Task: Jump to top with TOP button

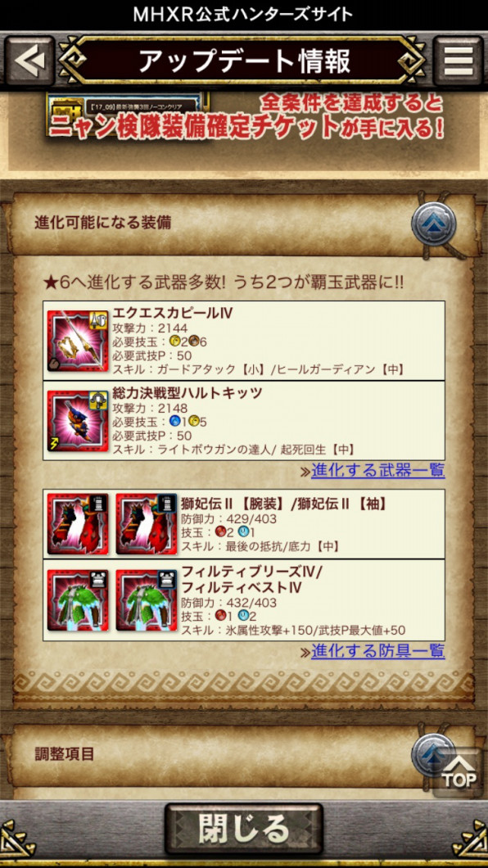Action: coord(459,772)
